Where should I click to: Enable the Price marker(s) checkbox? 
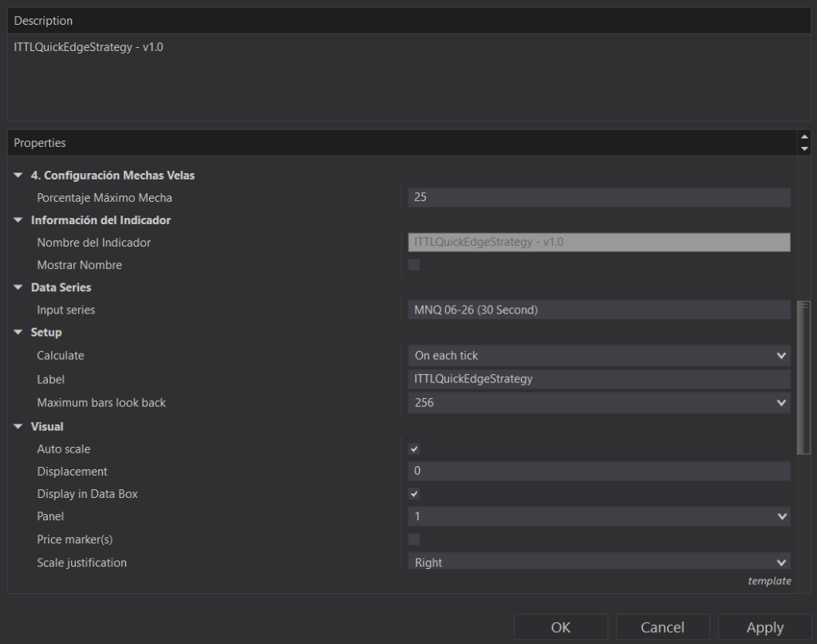coord(414,539)
